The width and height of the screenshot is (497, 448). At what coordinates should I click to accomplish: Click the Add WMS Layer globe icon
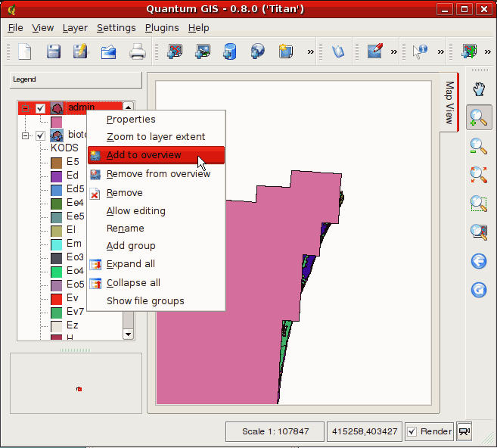[258, 51]
